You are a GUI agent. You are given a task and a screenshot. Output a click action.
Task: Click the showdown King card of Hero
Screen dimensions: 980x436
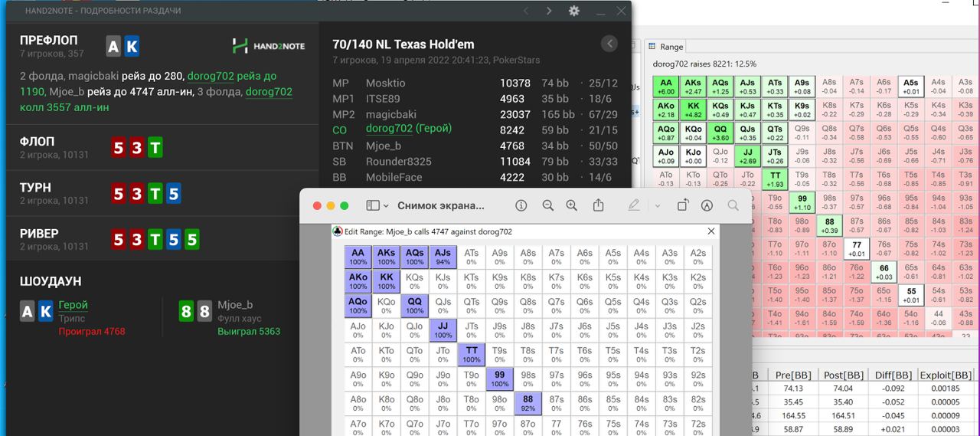46,311
